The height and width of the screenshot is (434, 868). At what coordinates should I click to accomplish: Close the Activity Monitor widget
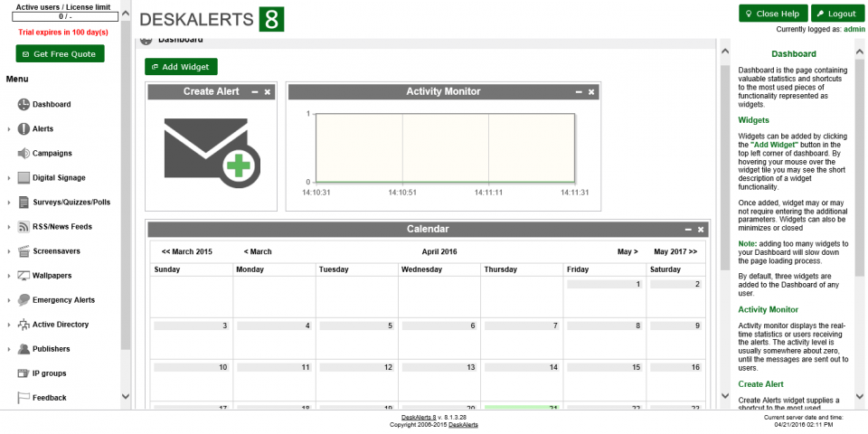point(591,92)
